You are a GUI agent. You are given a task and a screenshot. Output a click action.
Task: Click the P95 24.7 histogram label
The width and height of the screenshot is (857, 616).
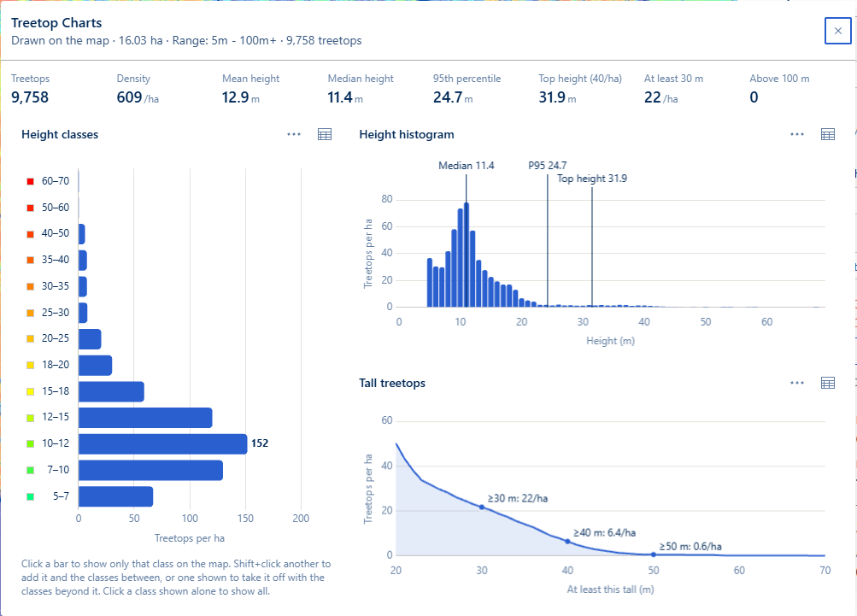coord(547,165)
